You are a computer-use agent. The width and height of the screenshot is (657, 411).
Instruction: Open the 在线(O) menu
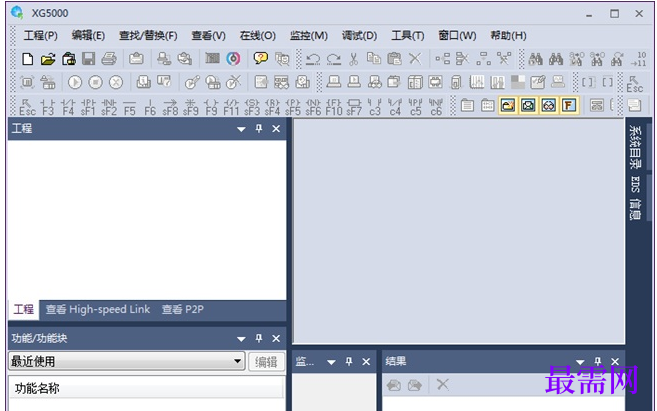(258, 36)
